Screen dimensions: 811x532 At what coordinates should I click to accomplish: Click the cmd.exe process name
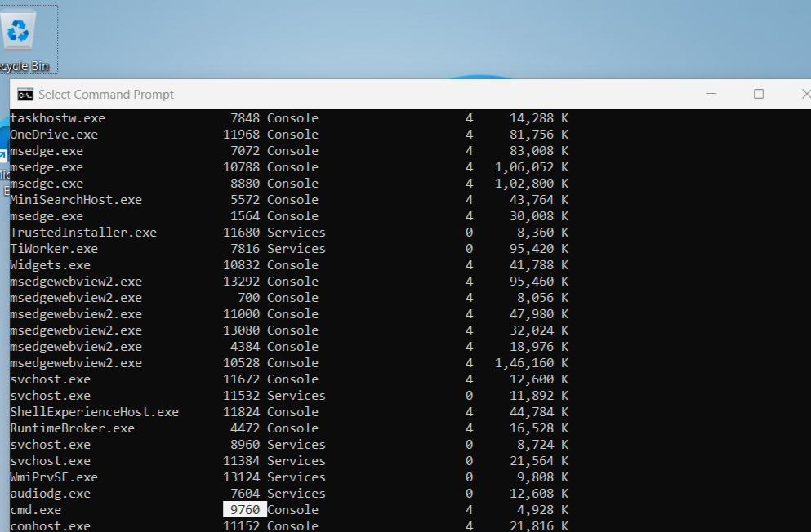pyautogui.click(x=35, y=510)
